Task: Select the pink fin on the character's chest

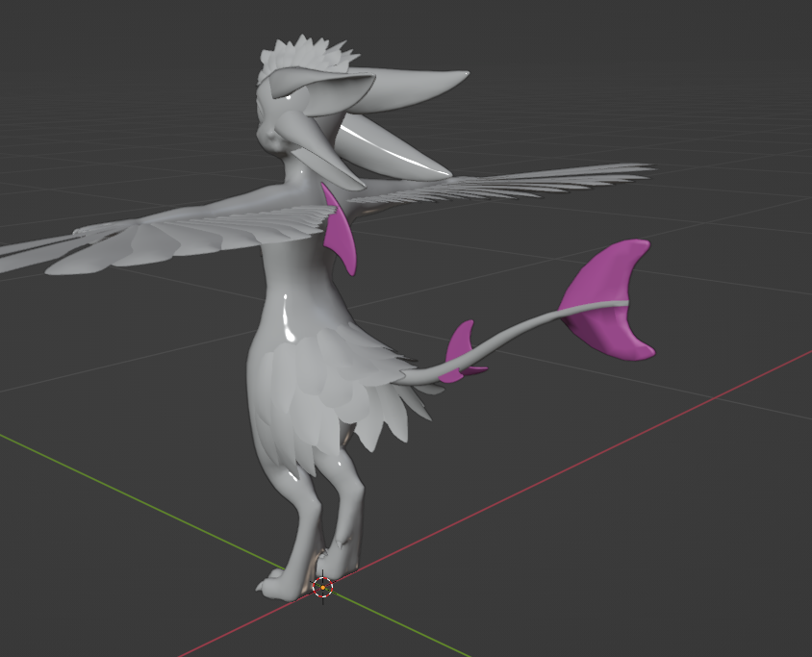Action: 340,231
